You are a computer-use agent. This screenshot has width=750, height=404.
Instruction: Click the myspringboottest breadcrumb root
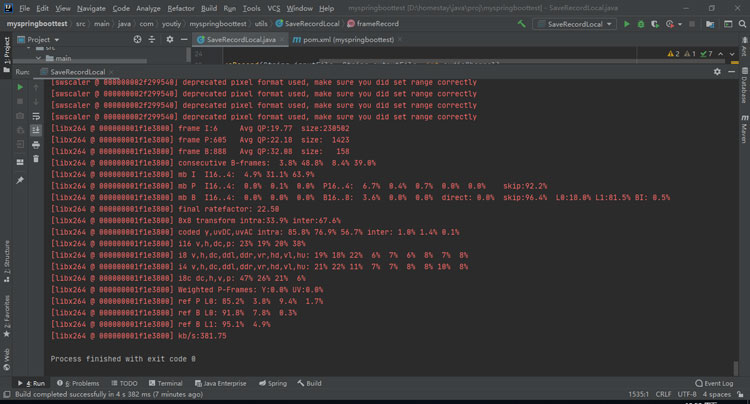tap(37, 23)
